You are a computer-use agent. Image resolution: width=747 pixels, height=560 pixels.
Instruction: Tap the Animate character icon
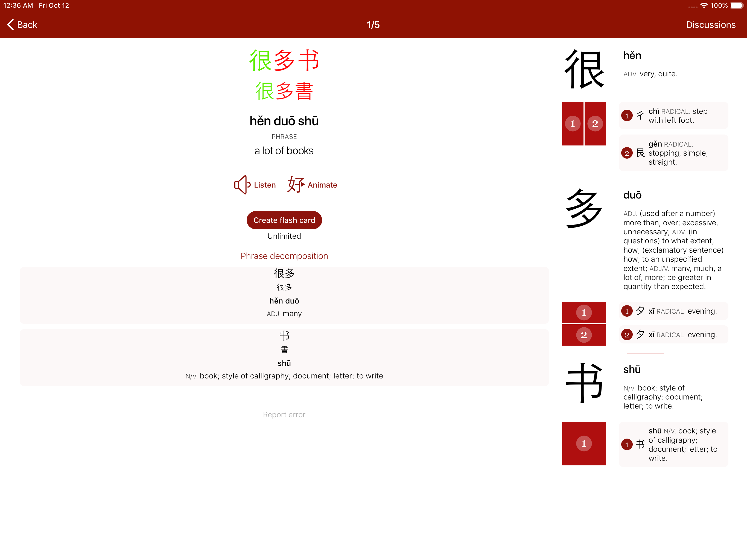click(296, 185)
